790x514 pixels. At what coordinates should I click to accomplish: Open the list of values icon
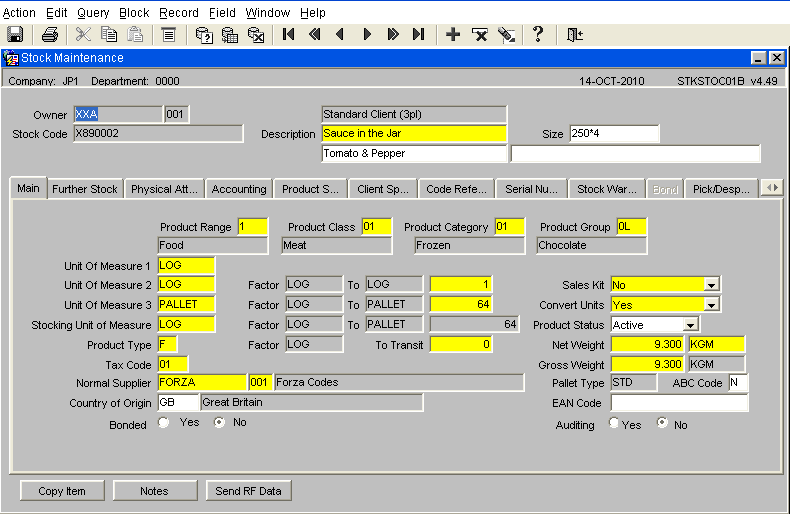click(168, 35)
